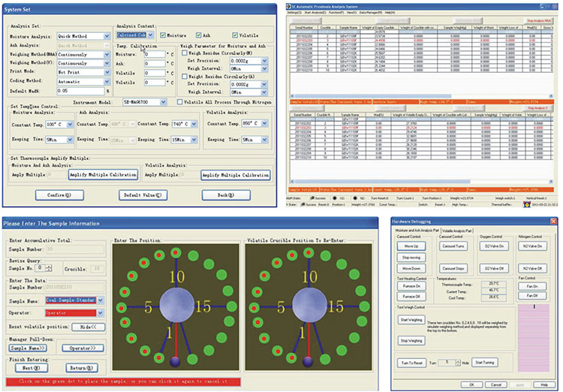Click center disc of Enter The Position carousel

176,306
